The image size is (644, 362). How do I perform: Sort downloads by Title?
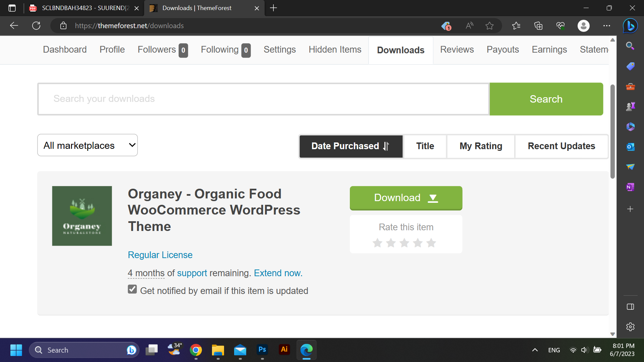click(x=425, y=146)
